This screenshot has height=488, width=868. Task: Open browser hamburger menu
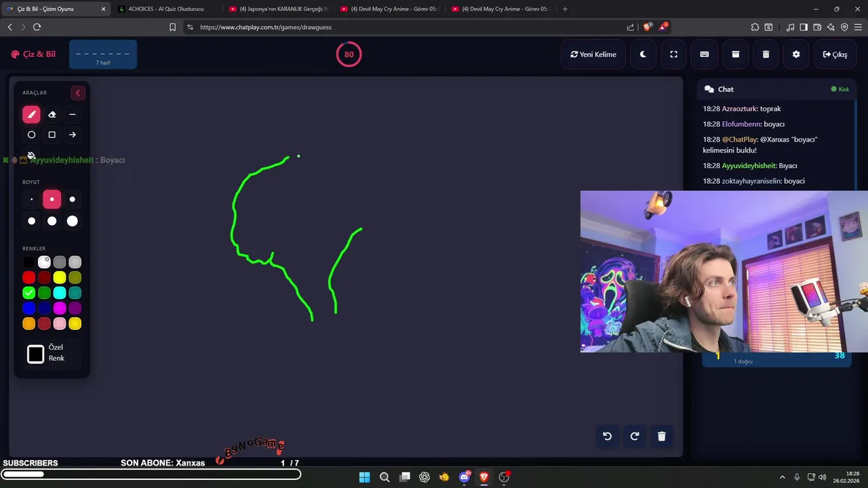[x=858, y=27]
